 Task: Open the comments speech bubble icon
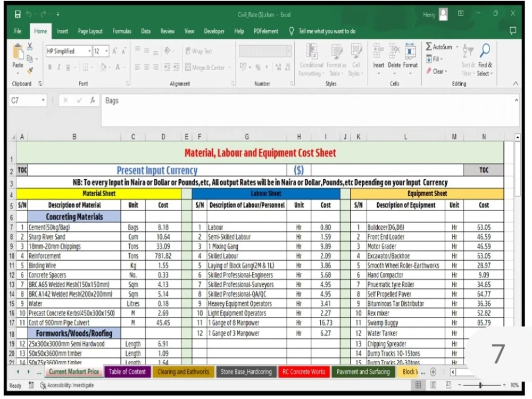coord(513,31)
